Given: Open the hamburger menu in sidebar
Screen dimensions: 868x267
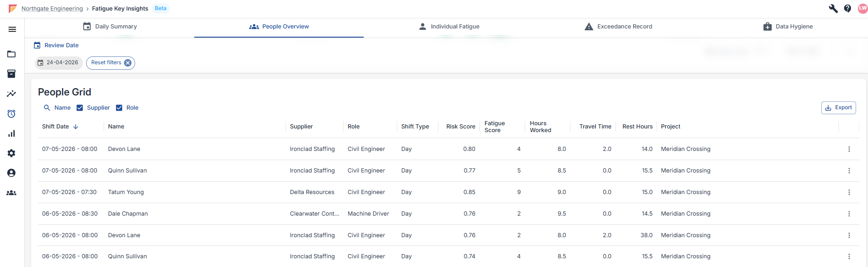Looking at the screenshot, I should pyautogui.click(x=12, y=29).
